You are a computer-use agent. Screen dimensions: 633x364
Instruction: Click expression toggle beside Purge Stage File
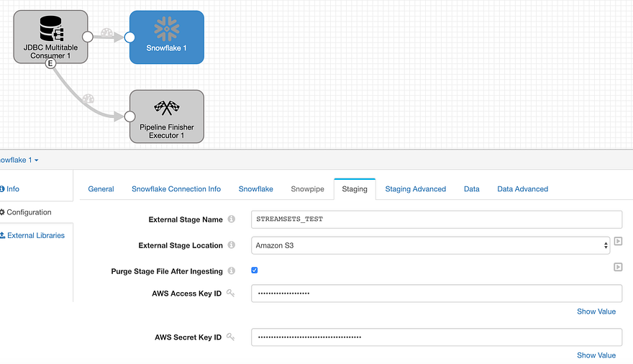[618, 267]
